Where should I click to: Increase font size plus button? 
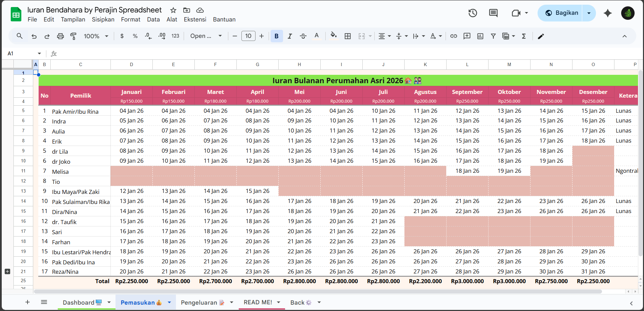(x=262, y=36)
